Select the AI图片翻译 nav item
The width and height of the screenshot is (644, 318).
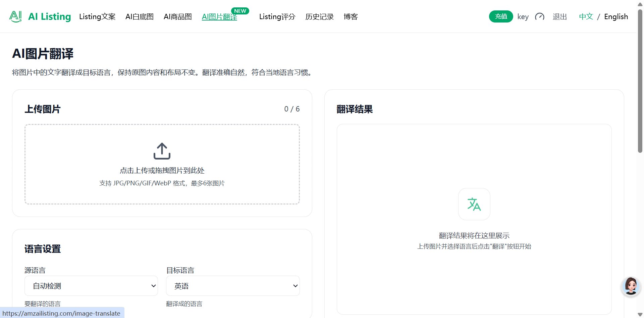click(x=219, y=17)
